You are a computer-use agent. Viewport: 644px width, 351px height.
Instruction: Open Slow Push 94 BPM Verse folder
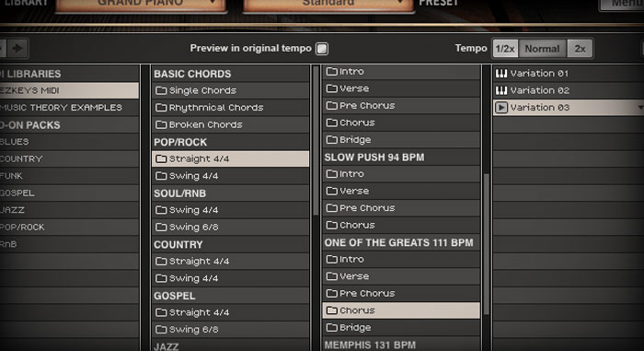[x=401, y=191]
